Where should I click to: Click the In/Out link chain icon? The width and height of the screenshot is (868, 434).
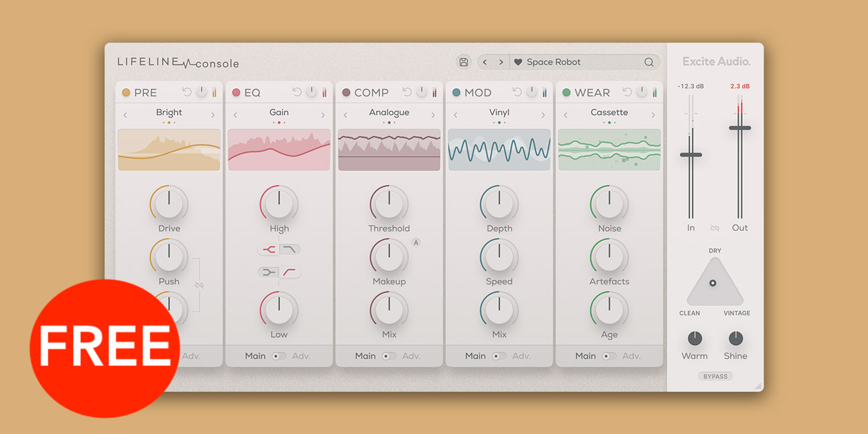point(715,228)
